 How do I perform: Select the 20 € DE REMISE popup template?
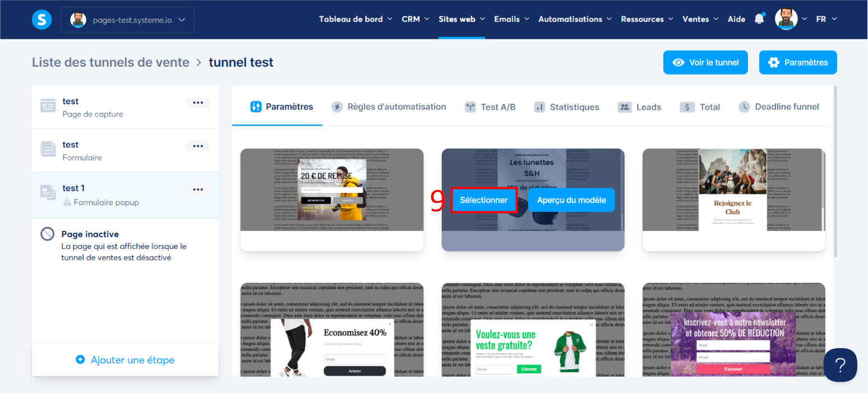(332, 200)
